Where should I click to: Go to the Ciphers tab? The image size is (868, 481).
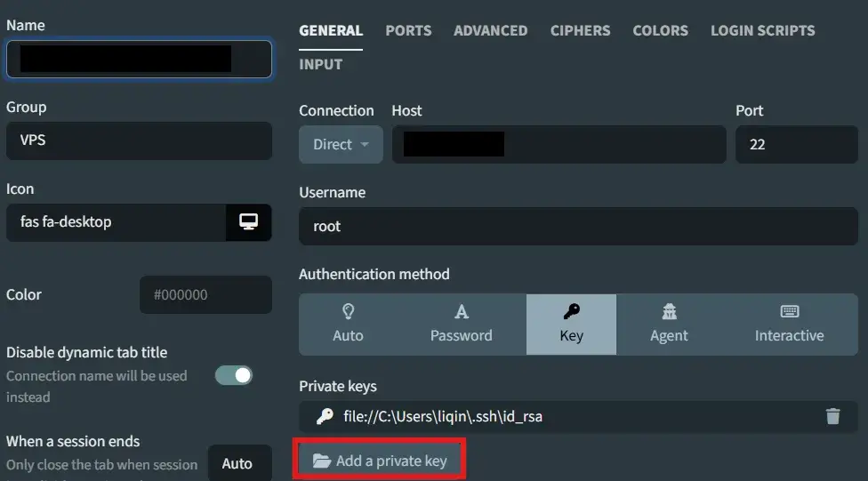coord(580,30)
